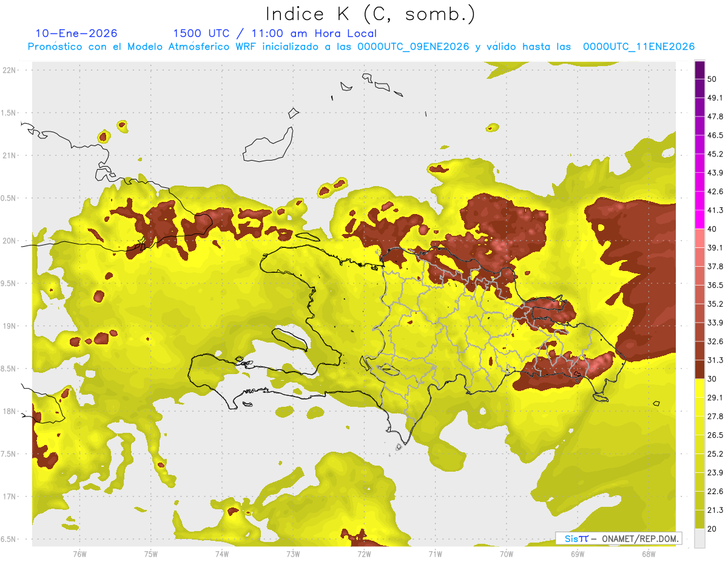Click the colorbar value '35.2'

[x=715, y=304]
